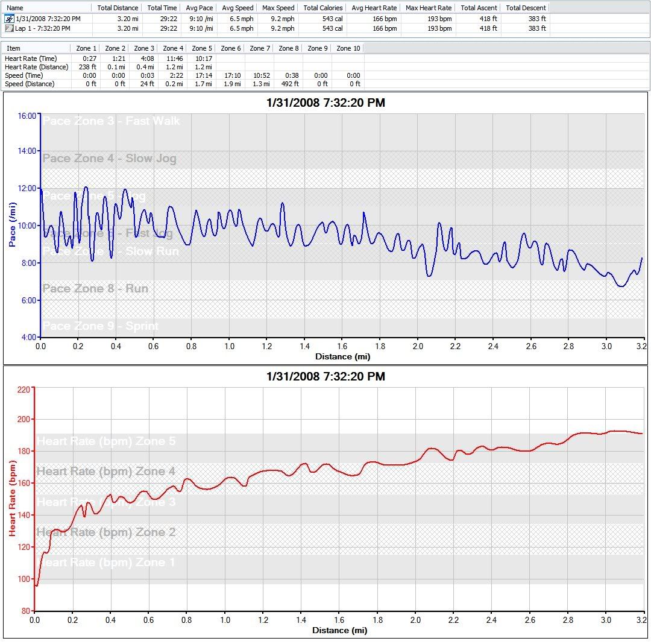Sort by Avg Heart Rate column
The image size is (651, 644).
[x=374, y=8]
